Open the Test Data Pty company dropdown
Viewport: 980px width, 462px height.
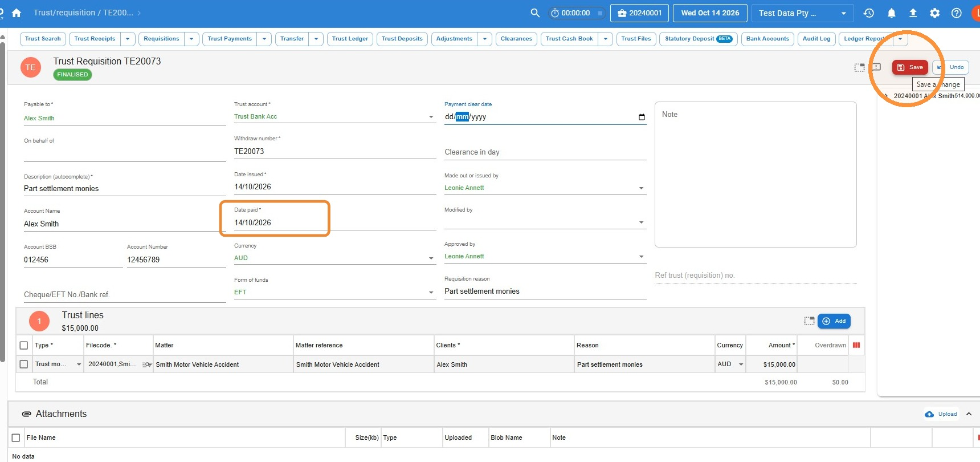803,13
